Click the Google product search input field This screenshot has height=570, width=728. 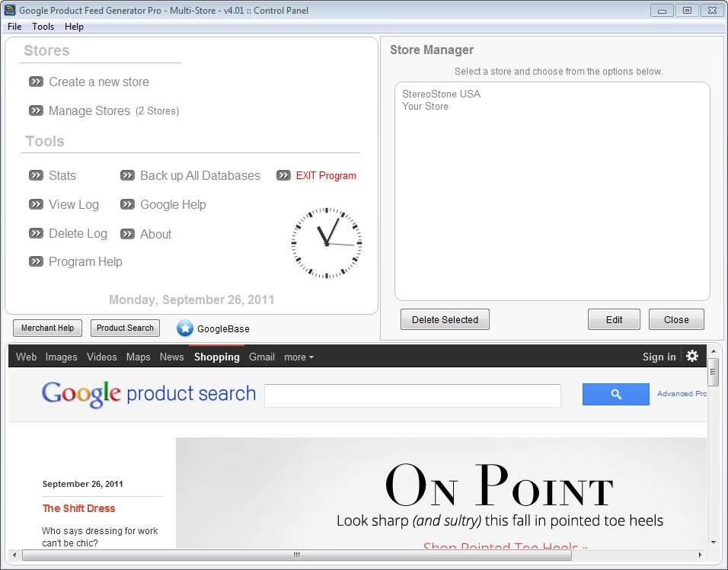tap(412, 395)
